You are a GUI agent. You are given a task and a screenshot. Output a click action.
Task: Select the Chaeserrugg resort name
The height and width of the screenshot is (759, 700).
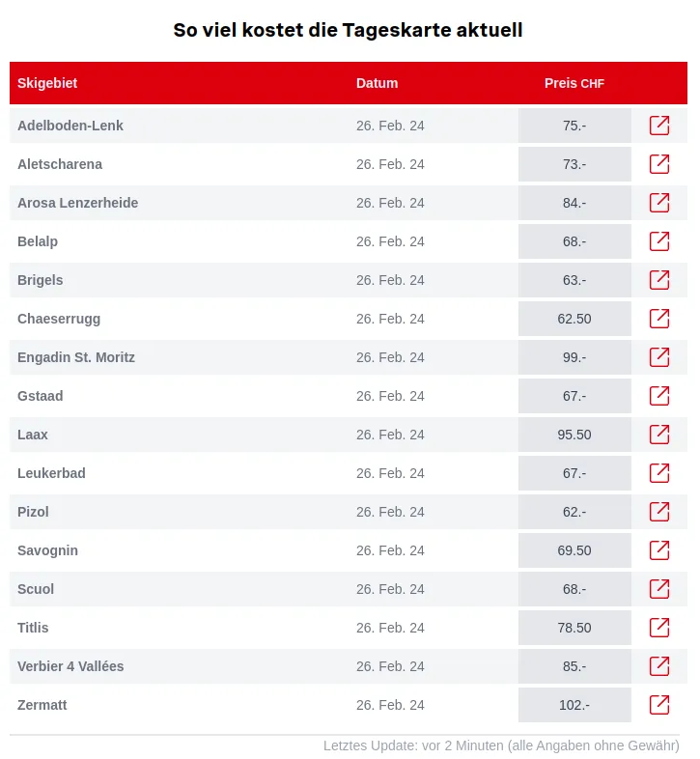click(59, 319)
